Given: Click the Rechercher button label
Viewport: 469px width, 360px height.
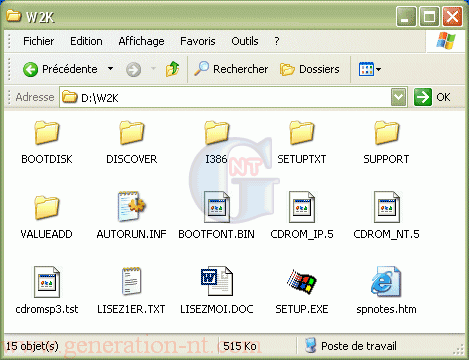Looking at the screenshot, I should pyautogui.click(x=240, y=69).
